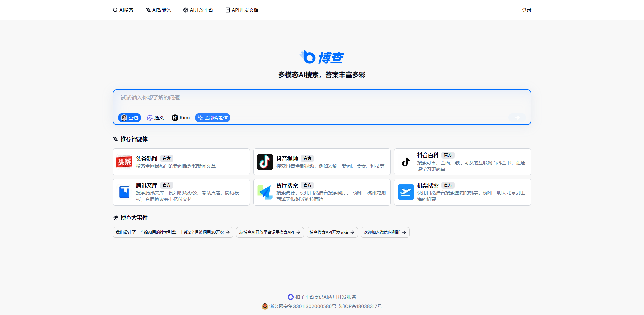Select the 头条新闻 agent icon

point(124,162)
